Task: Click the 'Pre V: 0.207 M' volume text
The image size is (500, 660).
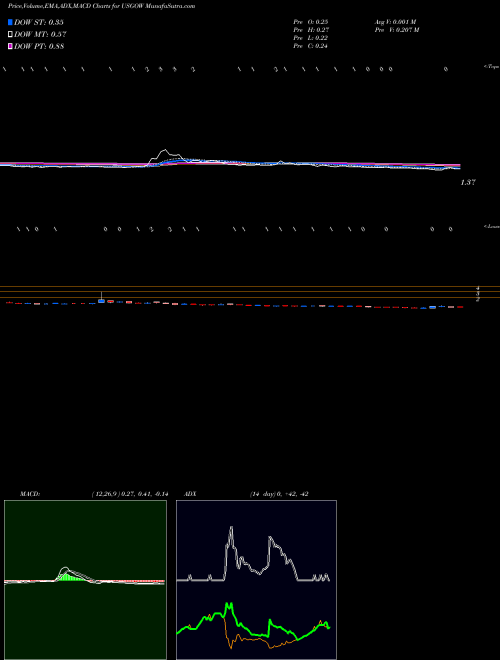Action: click(x=397, y=30)
